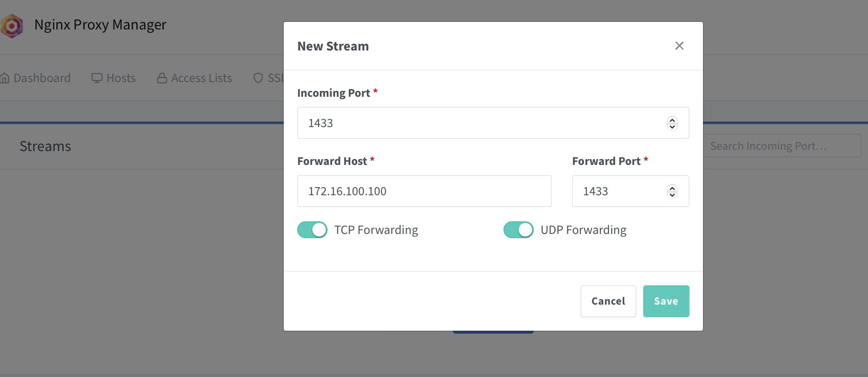
Task: Click the Search Incoming Port box
Action: click(x=782, y=146)
